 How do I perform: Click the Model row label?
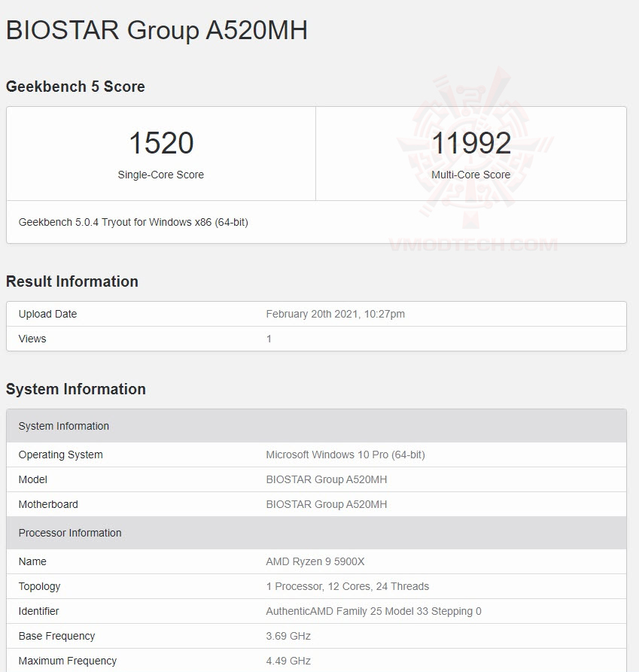click(32, 479)
